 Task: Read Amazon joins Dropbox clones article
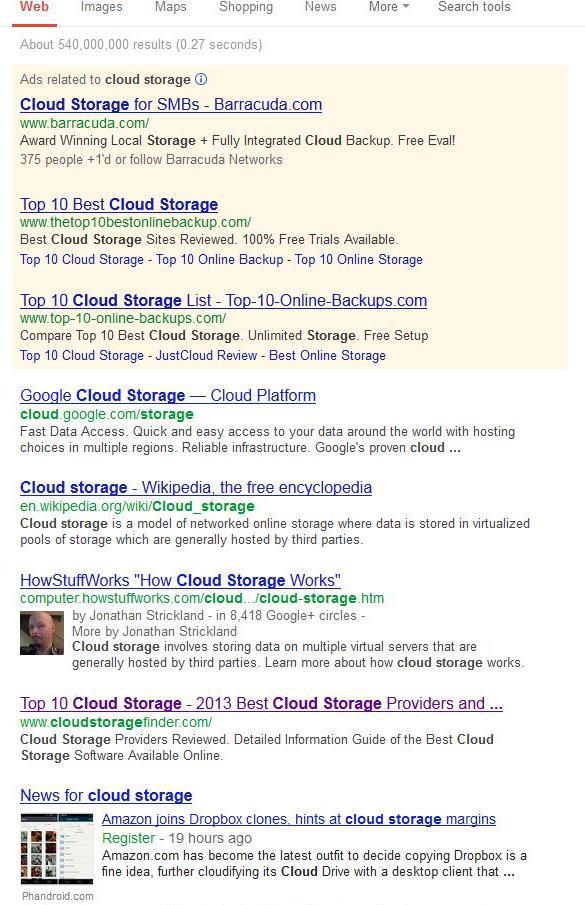point(299,820)
